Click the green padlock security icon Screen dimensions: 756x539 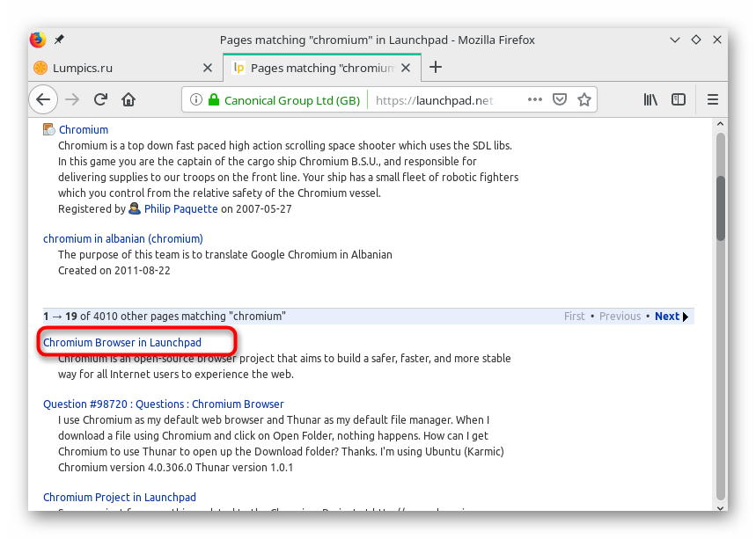tap(214, 99)
